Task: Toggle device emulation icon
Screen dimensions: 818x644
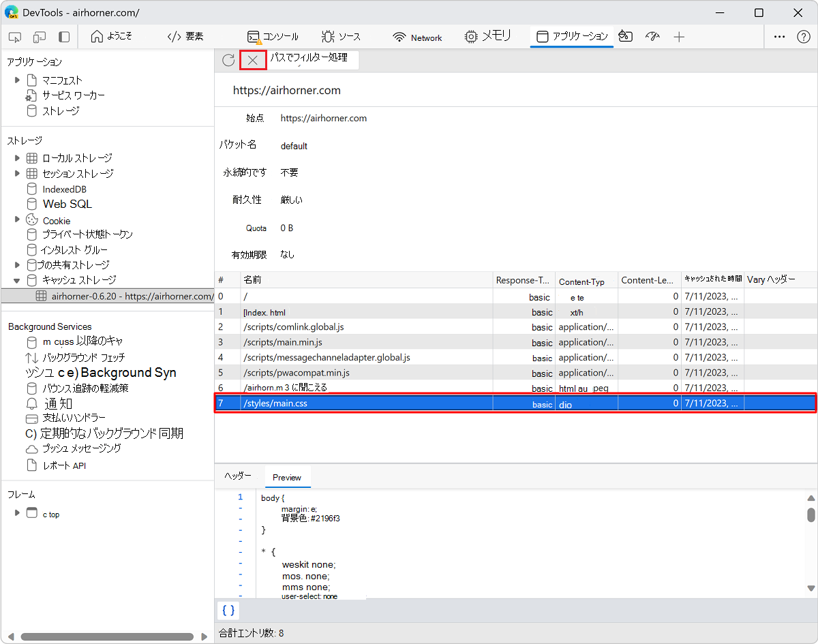Action: click(x=40, y=37)
